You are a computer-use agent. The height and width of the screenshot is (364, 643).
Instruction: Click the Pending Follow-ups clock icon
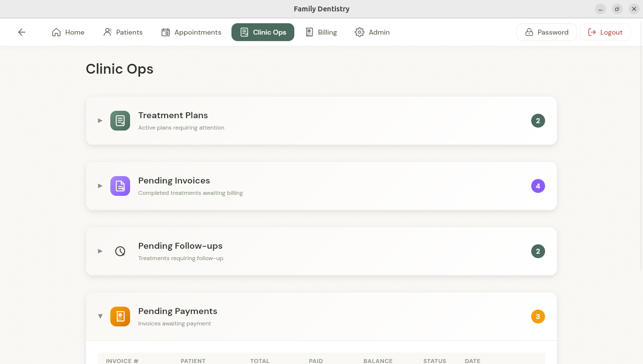(x=120, y=251)
